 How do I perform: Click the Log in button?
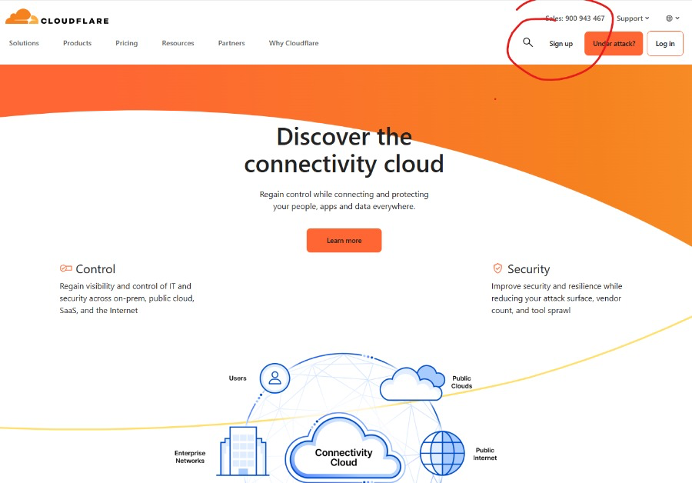(x=665, y=43)
